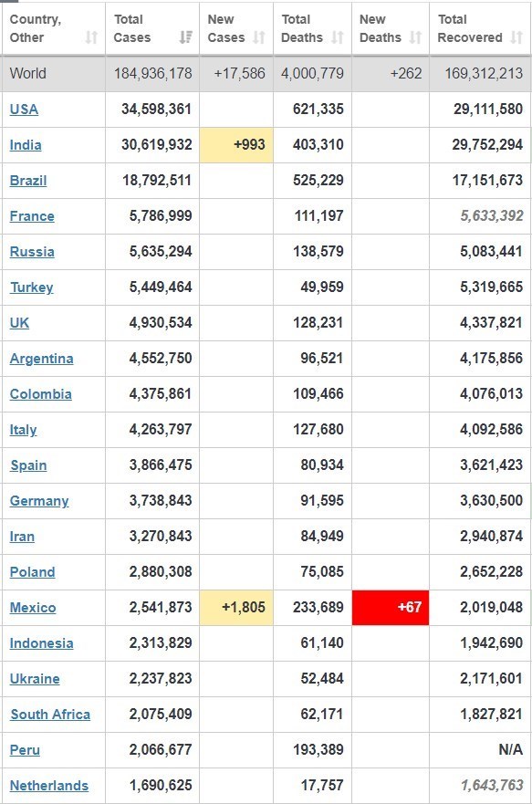Sort table by New Cases arrows
The height and width of the screenshot is (804, 532).
[x=259, y=37]
